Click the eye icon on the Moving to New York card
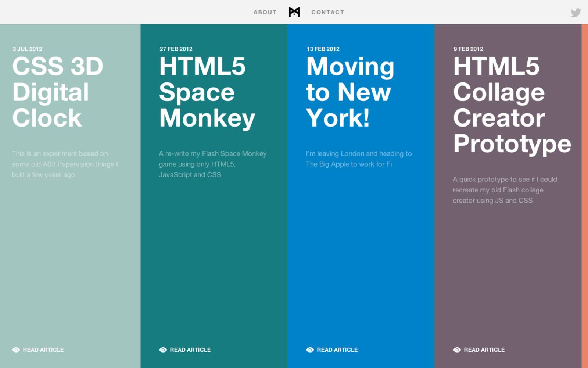This screenshot has height=368, width=588. [x=310, y=350]
